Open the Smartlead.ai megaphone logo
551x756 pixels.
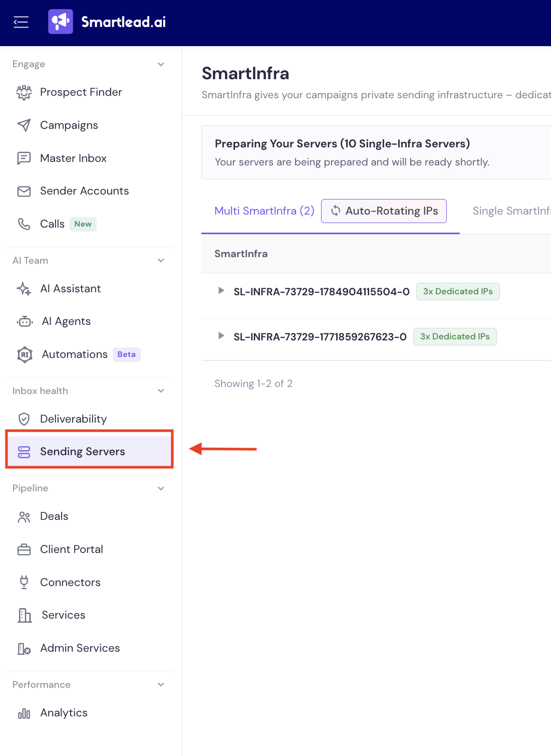click(61, 22)
